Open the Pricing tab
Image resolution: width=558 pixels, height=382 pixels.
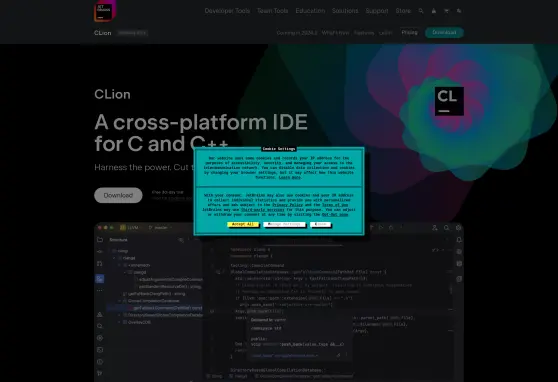(x=409, y=32)
